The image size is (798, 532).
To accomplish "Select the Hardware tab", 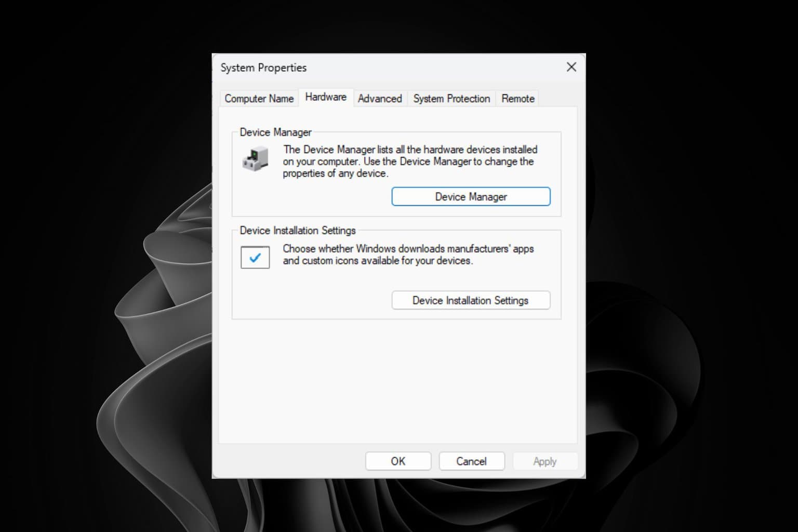I will 326,97.
